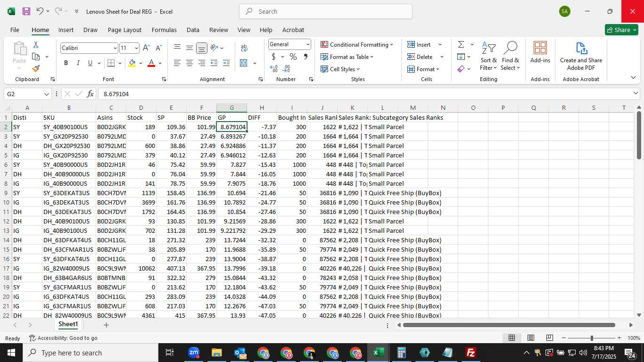Open the font size dropdown

(x=136, y=48)
